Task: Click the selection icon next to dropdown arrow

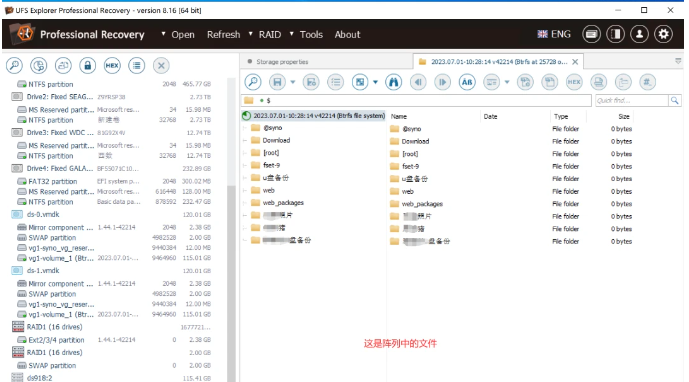Action: [360, 82]
